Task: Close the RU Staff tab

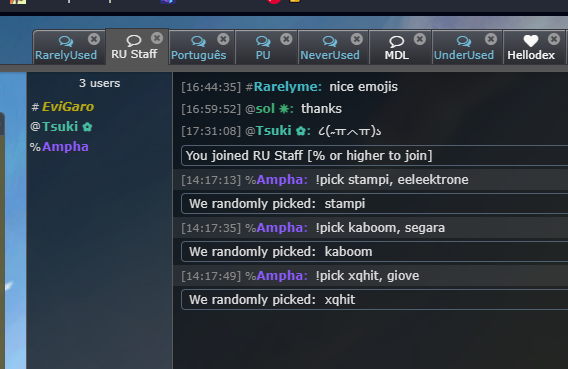Action: click(157, 38)
